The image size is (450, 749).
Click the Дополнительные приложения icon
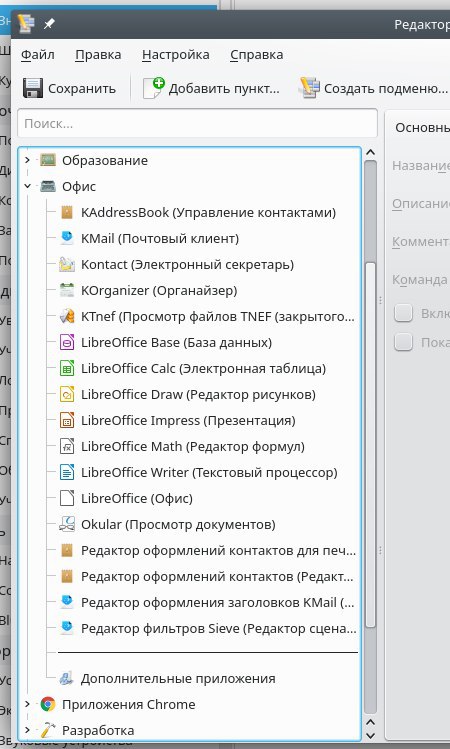coord(66,678)
